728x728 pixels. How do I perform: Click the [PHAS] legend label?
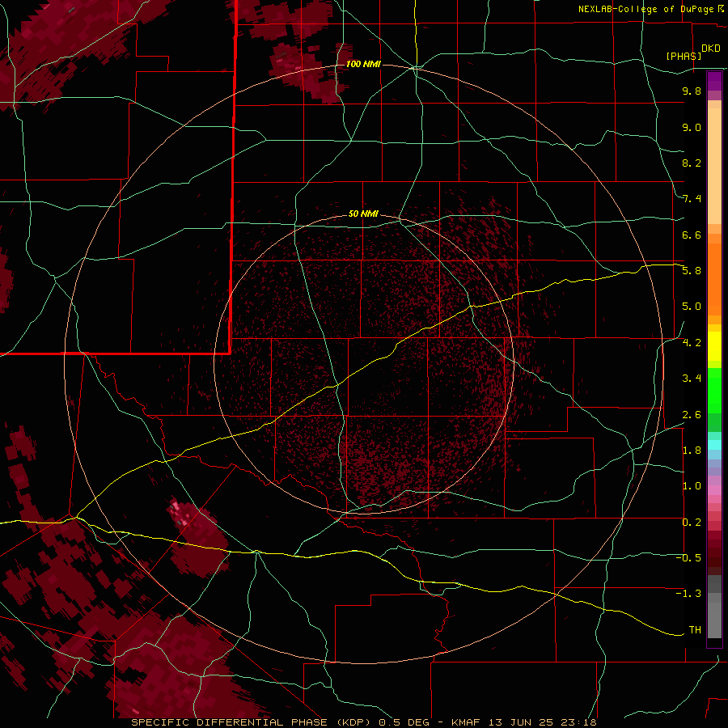pyautogui.click(x=684, y=57)
